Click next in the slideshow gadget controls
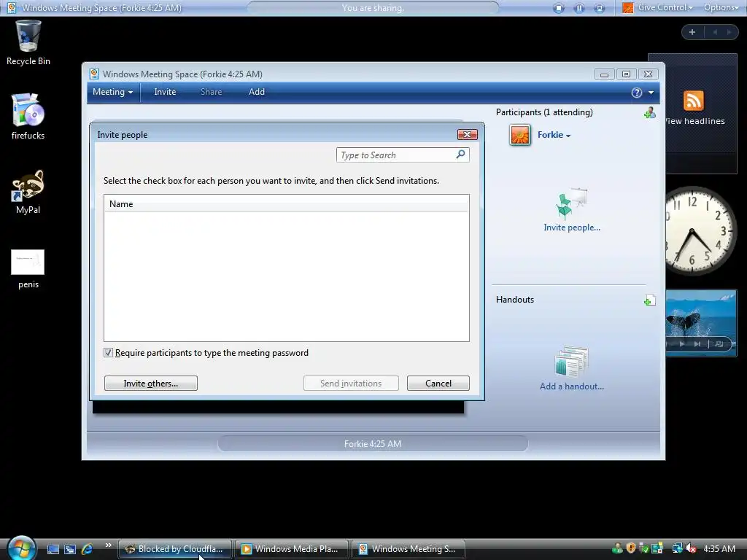 point(697,344)
